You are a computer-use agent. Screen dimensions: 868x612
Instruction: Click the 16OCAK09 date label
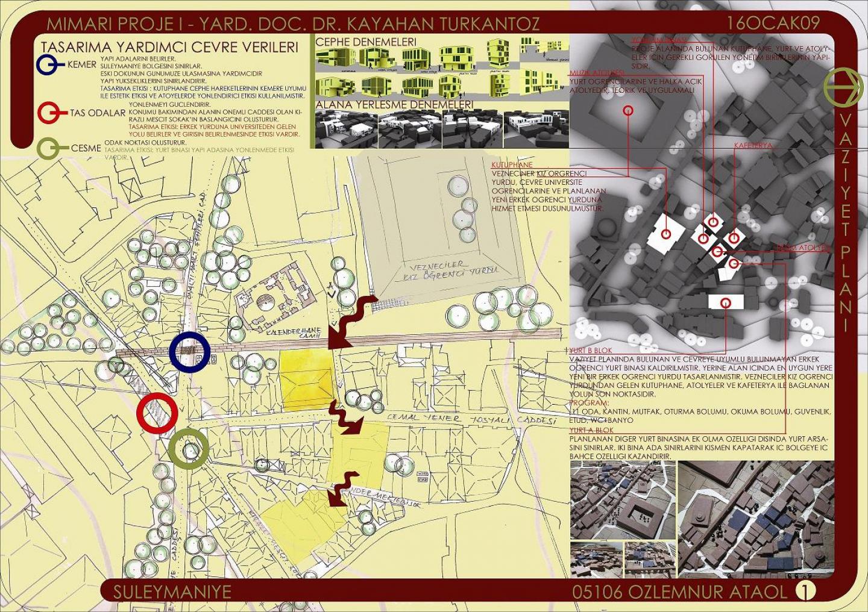(773, 23)
